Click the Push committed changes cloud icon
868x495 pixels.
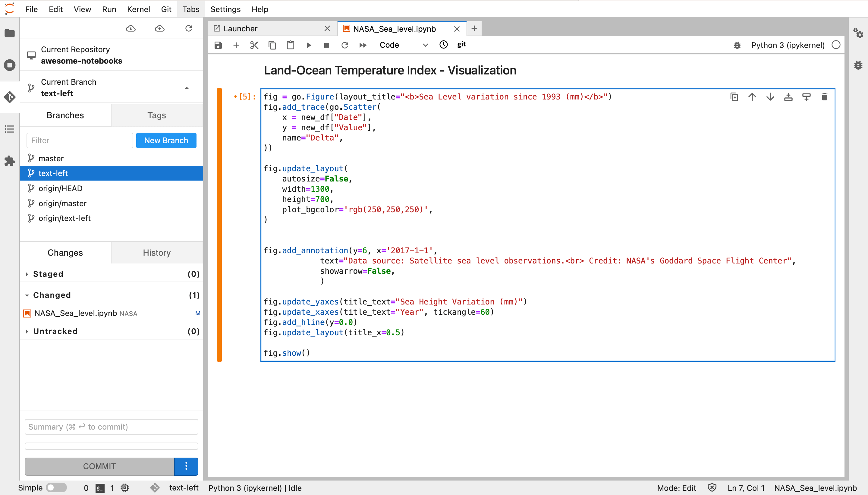coord(160,29)
